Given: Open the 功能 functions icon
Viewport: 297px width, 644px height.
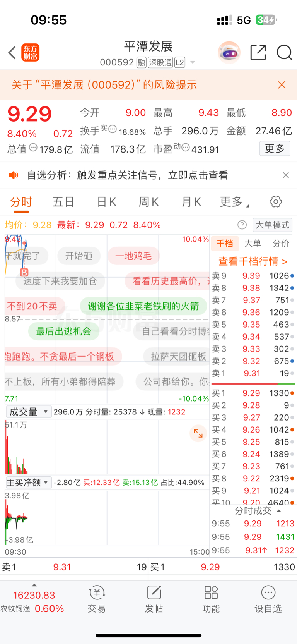Looking at the screenshot, I should (x=211, y=599).
